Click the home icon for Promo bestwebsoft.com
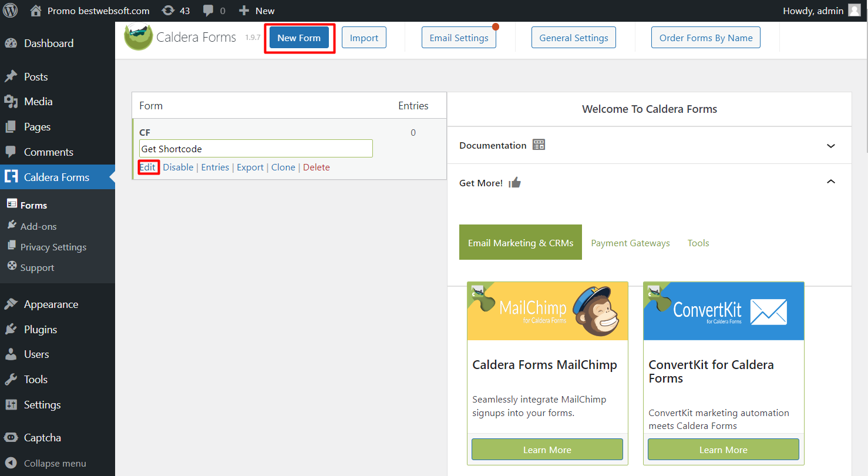 click(x=36, y=11)
